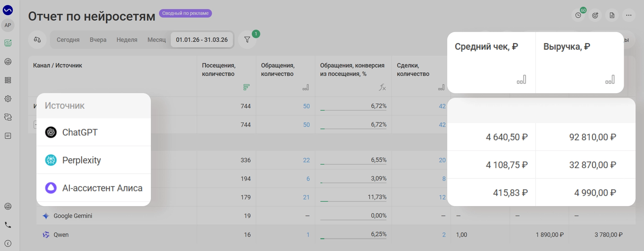Screen dimensions: 644x251
Task: Open the analytics chart icon in the sidebar
Action: [8, 43]
